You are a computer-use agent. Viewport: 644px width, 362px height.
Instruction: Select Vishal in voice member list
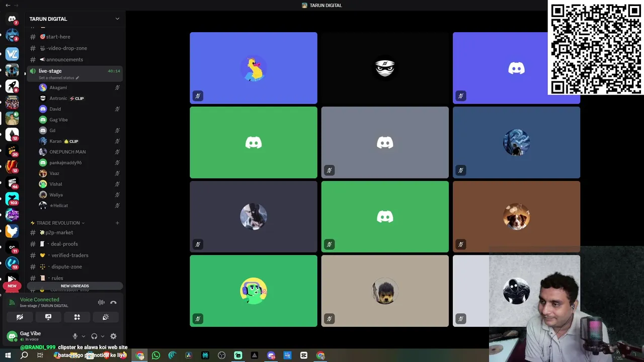click(79, 184)
